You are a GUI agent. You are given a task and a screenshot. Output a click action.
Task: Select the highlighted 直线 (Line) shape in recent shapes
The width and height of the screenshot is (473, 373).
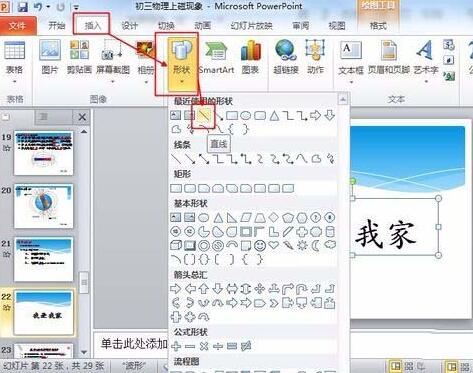pyautogui.click(x=203, y=116)
